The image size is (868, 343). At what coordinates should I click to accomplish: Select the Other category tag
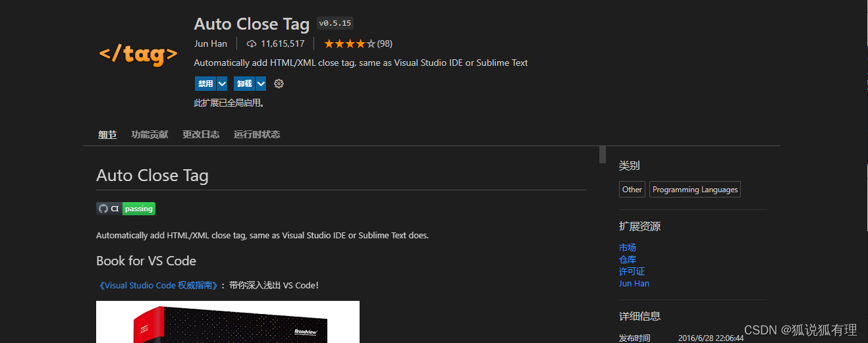(632, 190)
